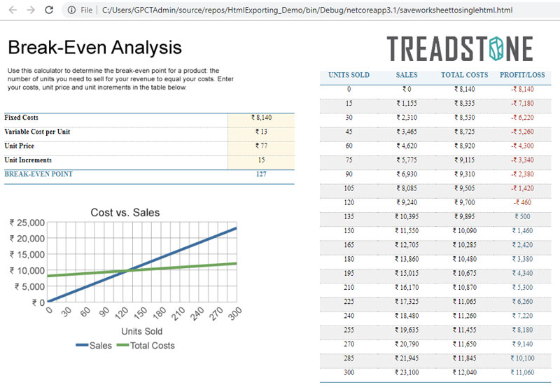
Task: Click the sales cell ₹ 18,480
Action: (407, 316)
